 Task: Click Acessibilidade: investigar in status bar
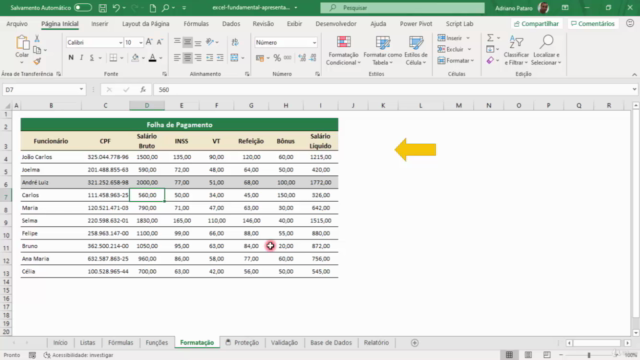point(78,355)
